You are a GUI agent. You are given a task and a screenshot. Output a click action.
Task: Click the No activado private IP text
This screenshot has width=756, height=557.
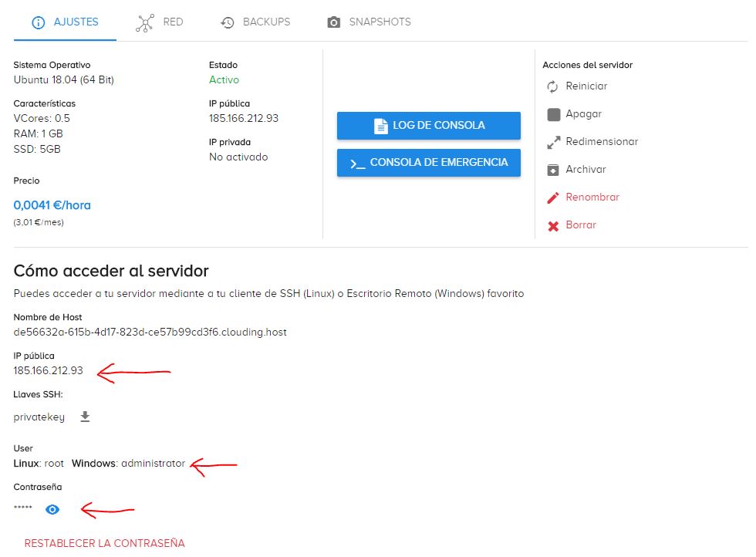point(238,157)
